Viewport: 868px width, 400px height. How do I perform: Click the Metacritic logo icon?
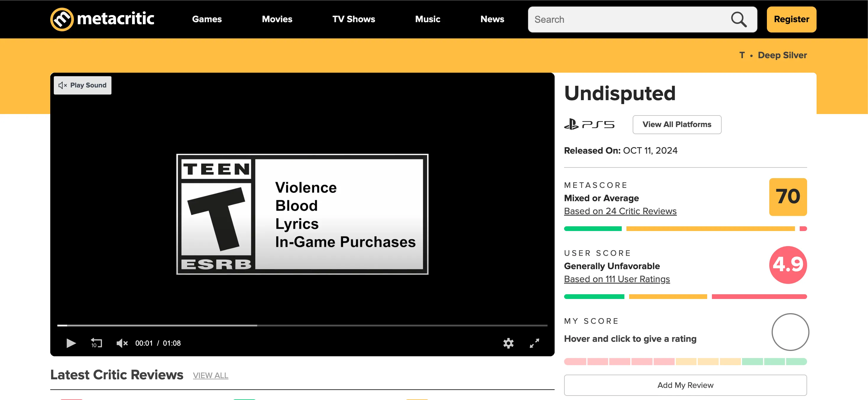point(62,19)
